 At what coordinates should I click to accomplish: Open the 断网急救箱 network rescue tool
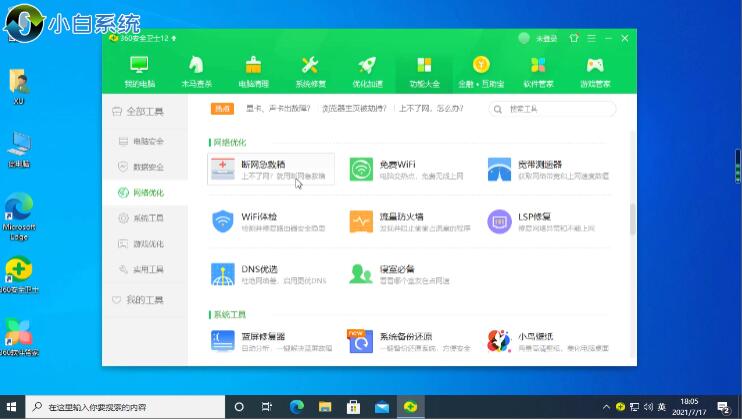pos(266,169)
